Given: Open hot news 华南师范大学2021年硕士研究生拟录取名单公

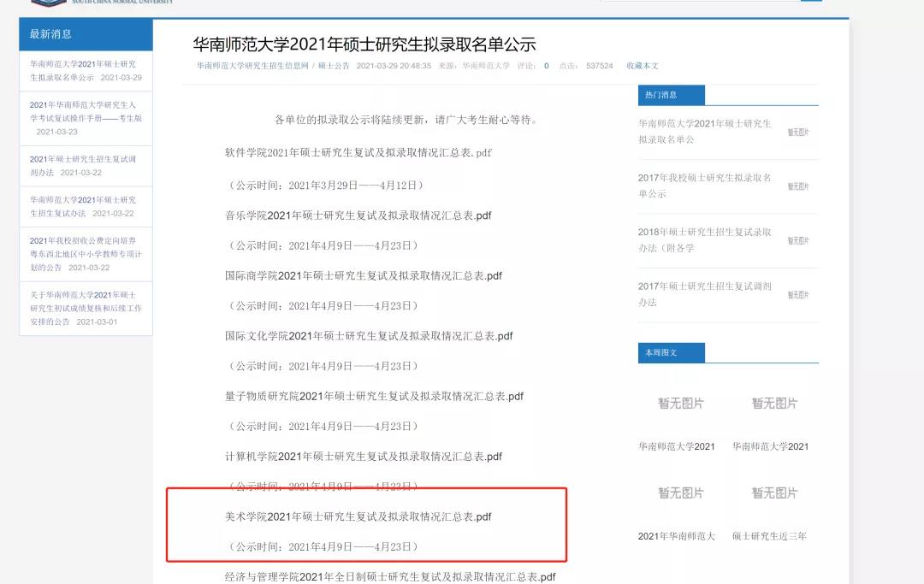Looking at the screenshot, I should [704, 132].
